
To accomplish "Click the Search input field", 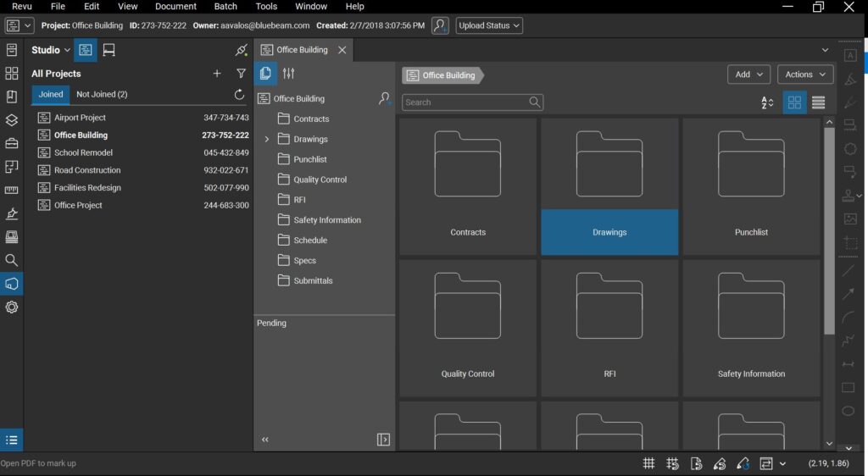I will coord(472,102).
